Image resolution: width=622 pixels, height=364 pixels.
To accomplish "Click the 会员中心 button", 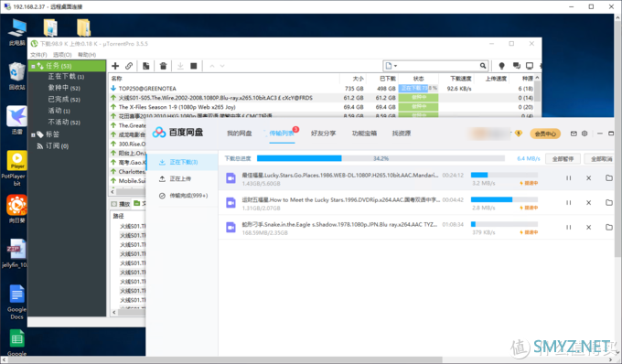I will click(x=545, y=134).
